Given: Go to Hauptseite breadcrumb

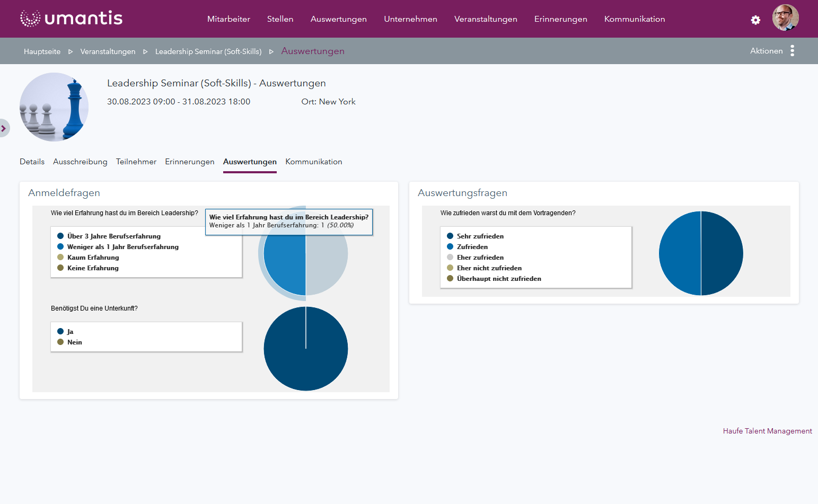Looking at the screenshot, I should point(42,51).
